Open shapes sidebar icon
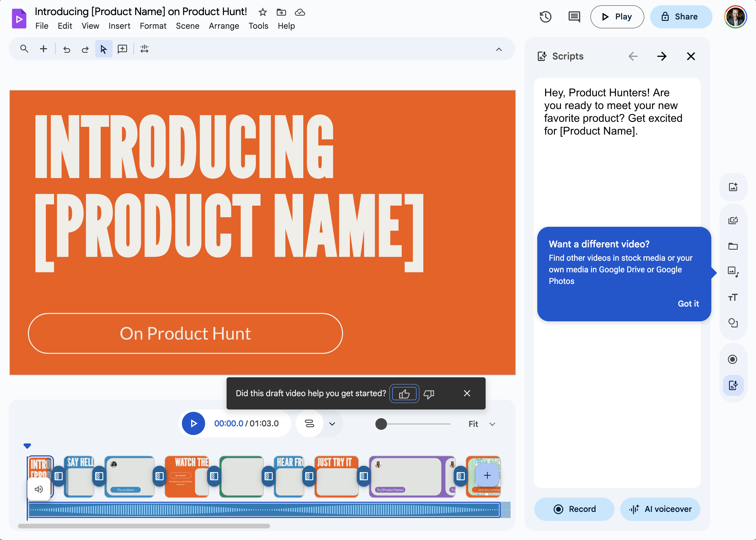The image size is (756, 540). tap(733, 323)
